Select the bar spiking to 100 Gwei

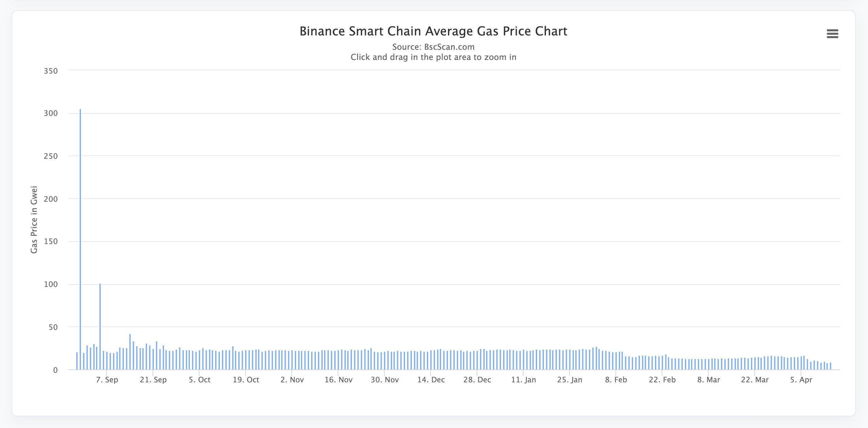[x=100, y=326]
